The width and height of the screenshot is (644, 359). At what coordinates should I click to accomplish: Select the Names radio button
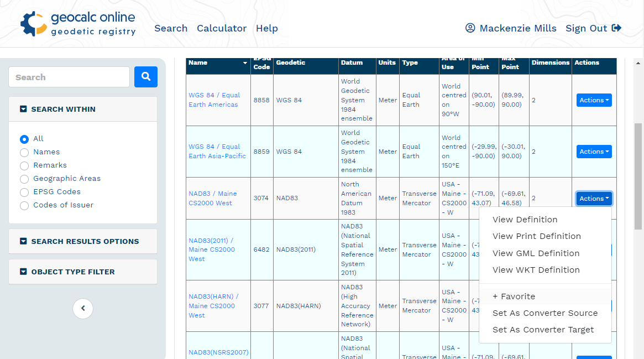pyautogui.click(x=24, y=152)
